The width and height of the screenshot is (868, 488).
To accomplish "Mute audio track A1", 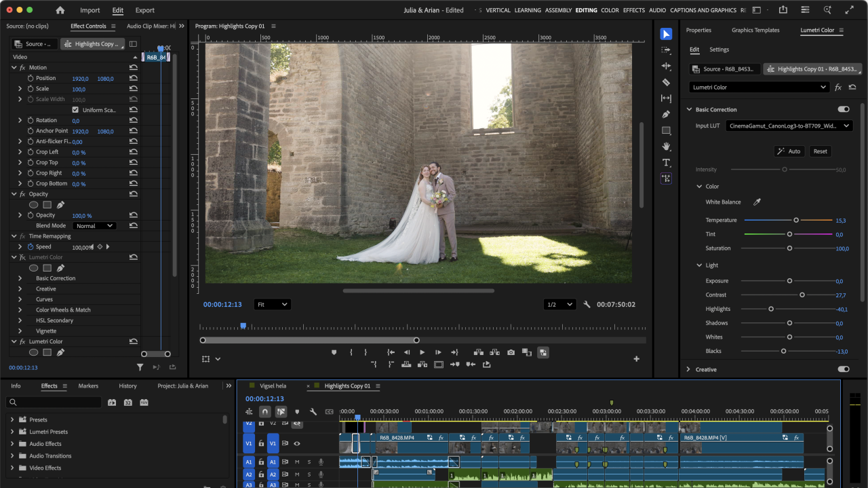I will coord(296,462).
